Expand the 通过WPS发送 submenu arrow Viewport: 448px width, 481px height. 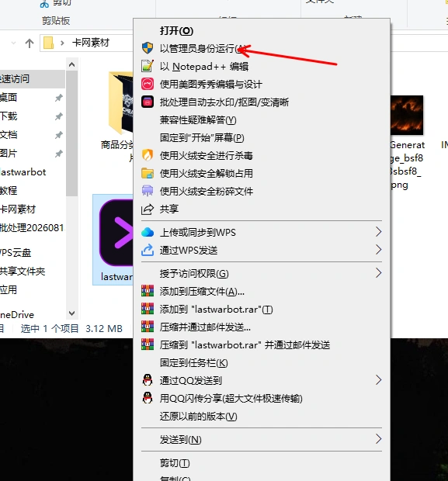click(378, 250)
